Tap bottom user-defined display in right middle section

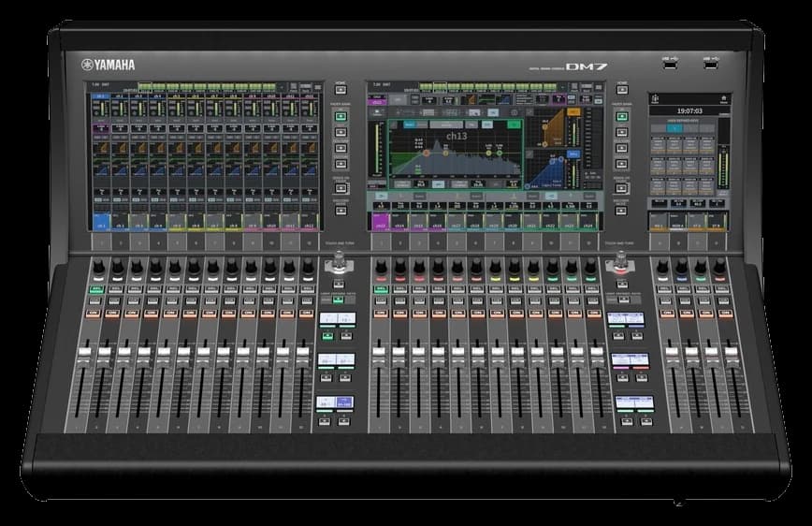pyautogui.click(x=634, y=402)
